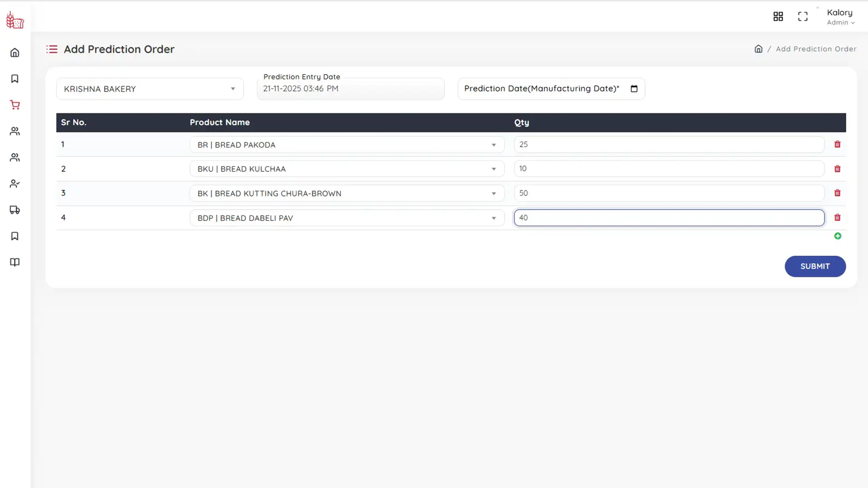Open the KRISHNA BAKERY dropdown
The height and width of the screenshot is (488, 868).
pyautogui.click(x=150, y=89)
